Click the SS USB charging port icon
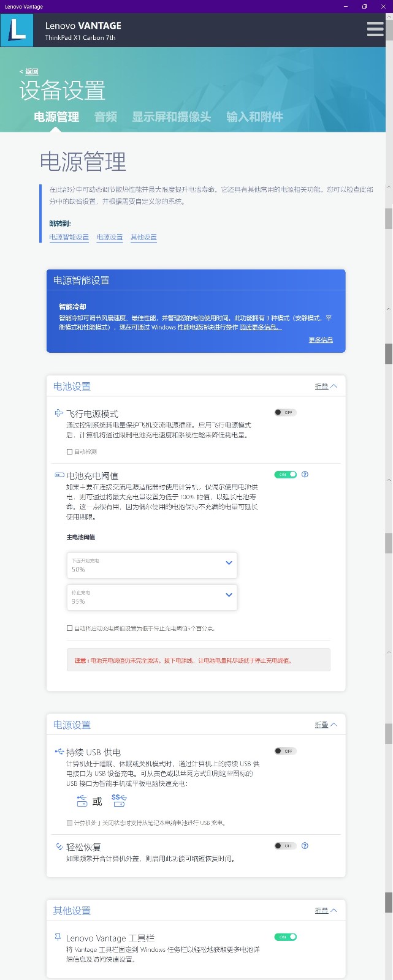 (x=119, y=800)
